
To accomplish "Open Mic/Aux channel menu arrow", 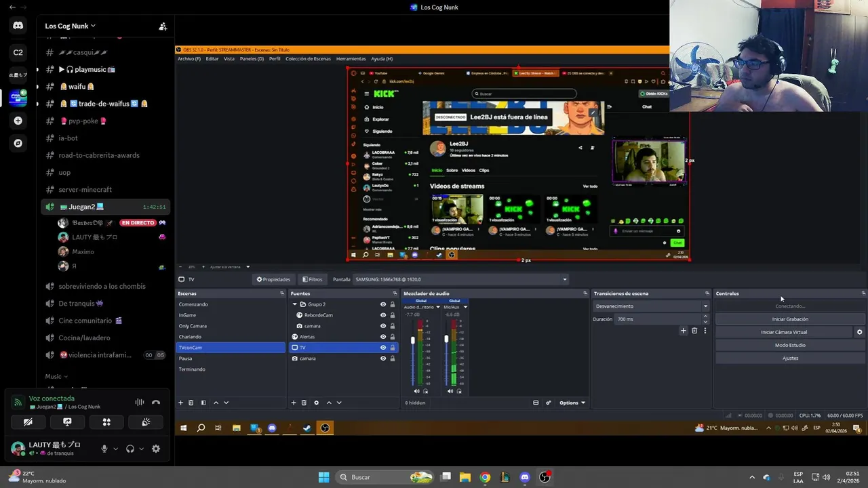I will pos(465,307).
